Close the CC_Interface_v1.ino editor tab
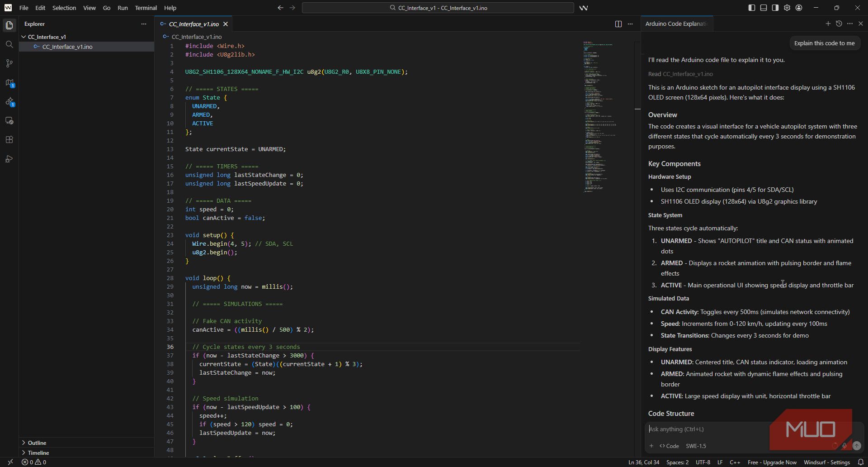 click(226, 24)
